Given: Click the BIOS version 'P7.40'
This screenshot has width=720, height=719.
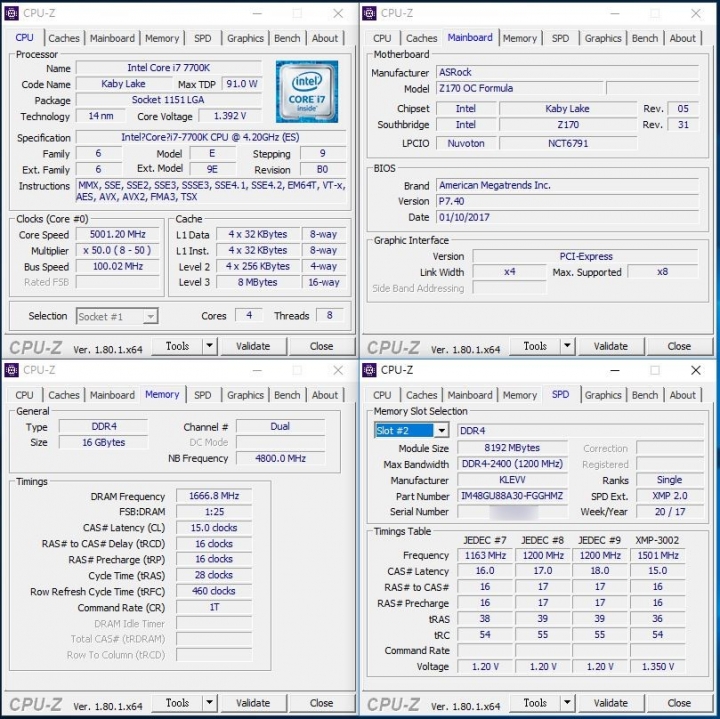Looking at the screenshot, I should click(568, 201).
